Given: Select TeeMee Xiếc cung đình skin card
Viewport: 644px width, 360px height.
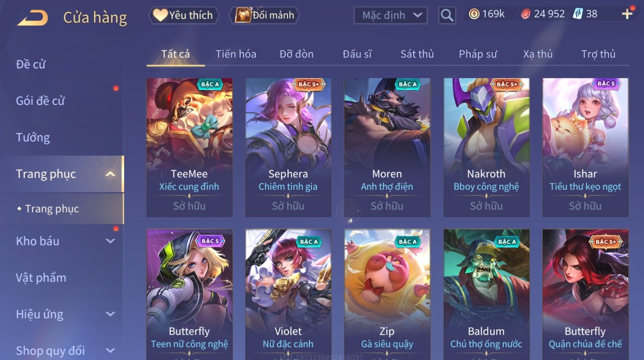Looking at the screenshot, I should 190,148.
